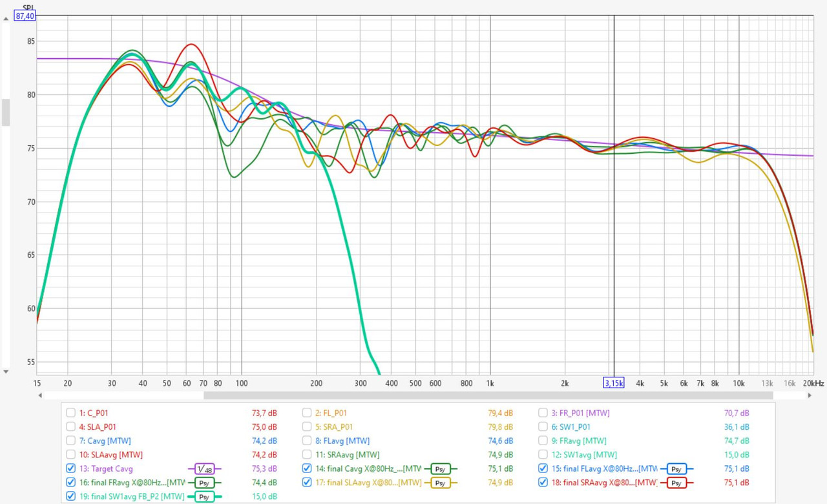Click the 79,4 dB value for FL_P01
Image resolution: width=827 pixels, height=504 pixels.
[501, 412]
